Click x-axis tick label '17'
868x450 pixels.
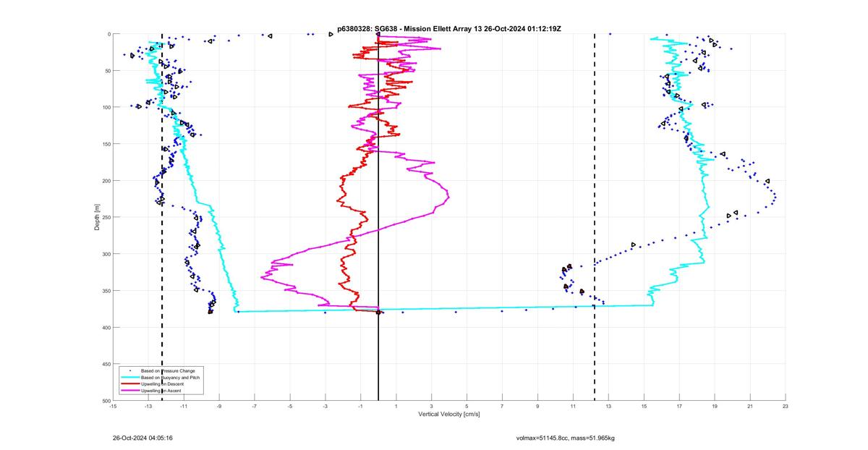pyautogui.click(x=679, y=406)
